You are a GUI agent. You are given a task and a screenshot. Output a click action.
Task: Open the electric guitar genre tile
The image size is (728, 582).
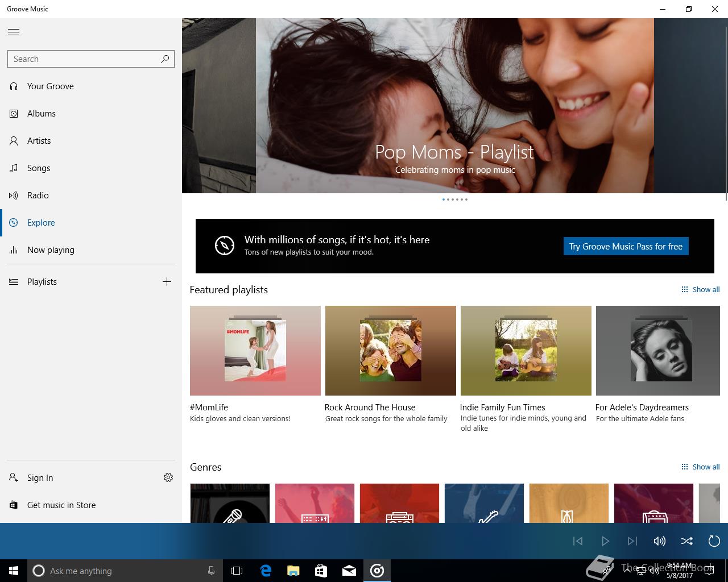click(x=484, y=503)
